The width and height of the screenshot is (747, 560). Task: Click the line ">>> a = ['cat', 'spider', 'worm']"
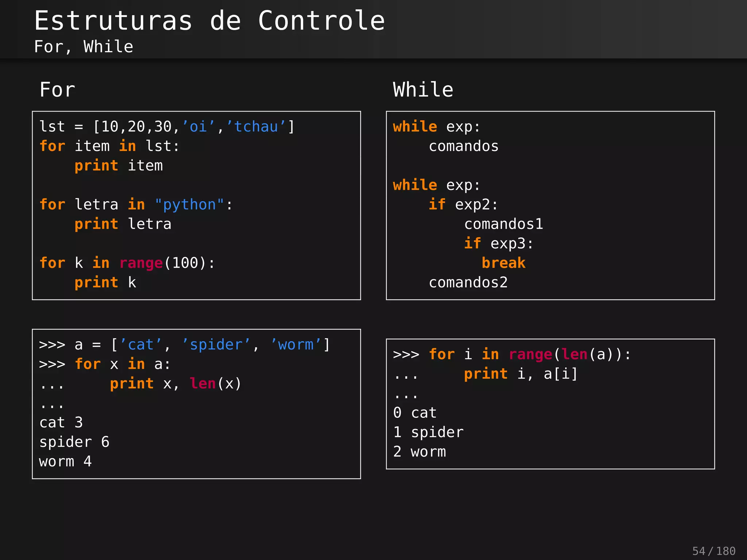point(185,345)
